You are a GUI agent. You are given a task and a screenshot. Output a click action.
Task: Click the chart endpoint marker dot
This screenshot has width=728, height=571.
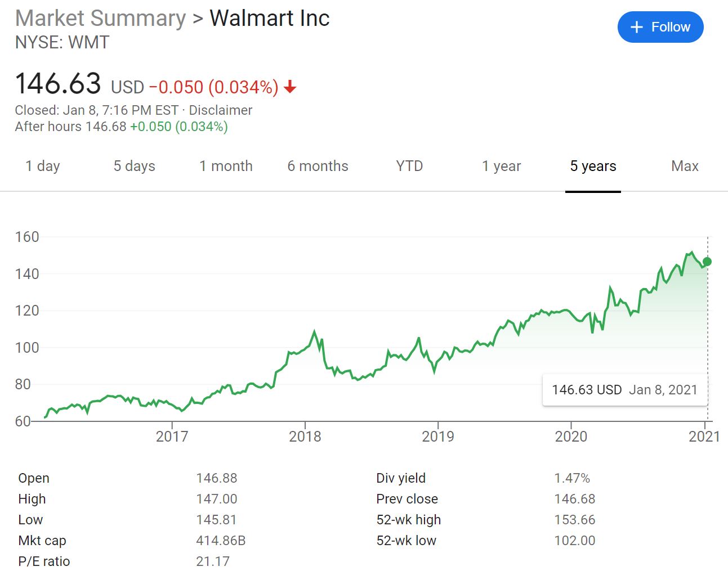pyautogui.click(x=707, y=261)
